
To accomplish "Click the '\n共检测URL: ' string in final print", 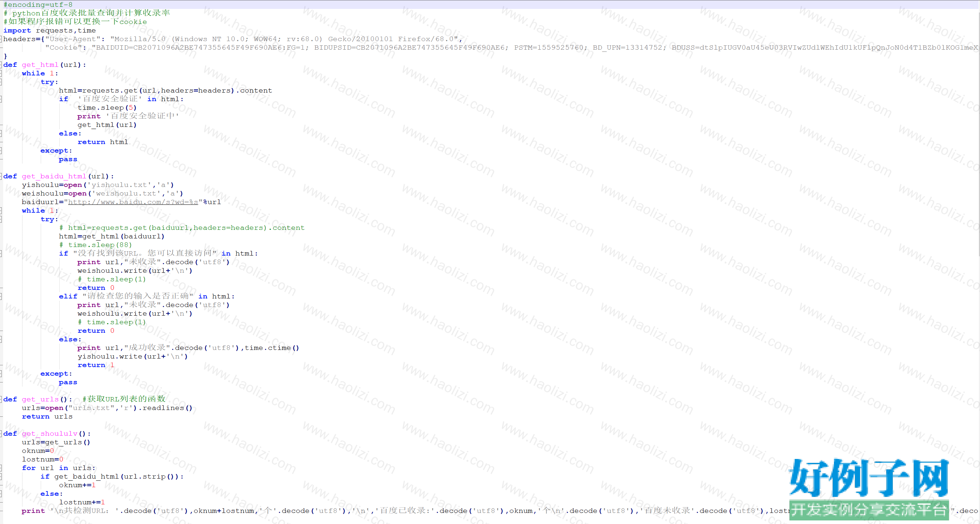I will (84, 511).
